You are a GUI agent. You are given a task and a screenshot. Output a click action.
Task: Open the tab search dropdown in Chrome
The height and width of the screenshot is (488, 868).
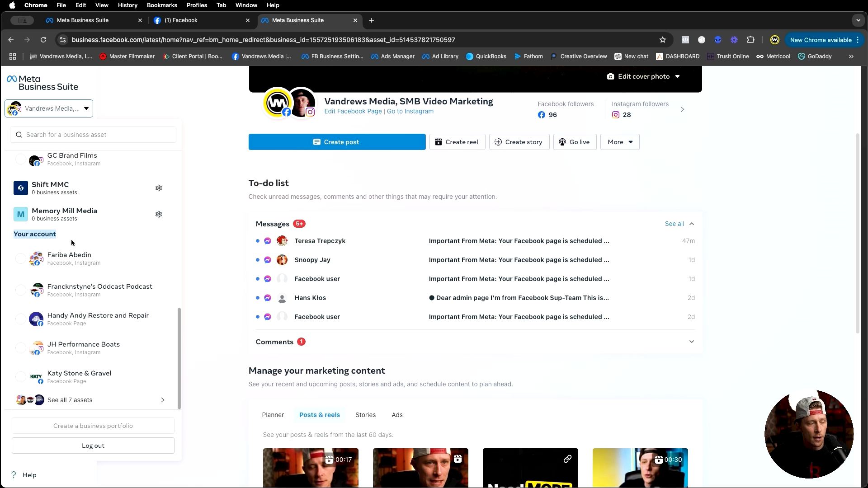[x=859, y=20]
